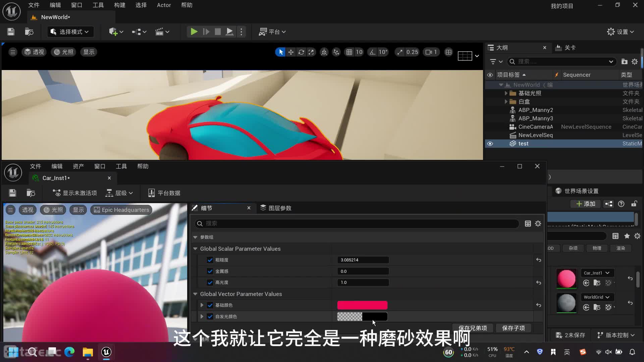Click 保存子项 save child button
The width and height of the screenshot is (644, 362).
coord(513,328)
